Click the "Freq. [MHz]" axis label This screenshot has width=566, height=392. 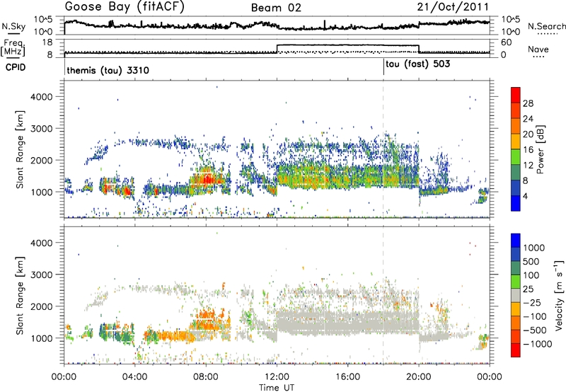(13, 48)
